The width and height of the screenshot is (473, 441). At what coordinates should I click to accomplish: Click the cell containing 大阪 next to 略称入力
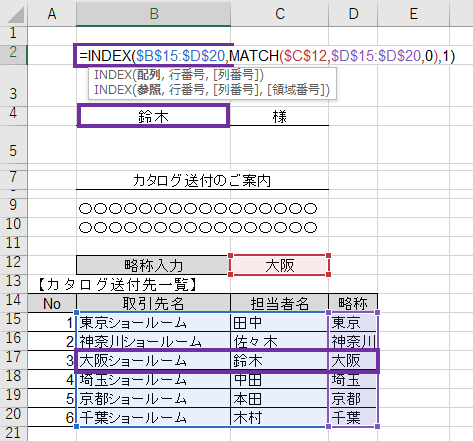pos(279,265)
